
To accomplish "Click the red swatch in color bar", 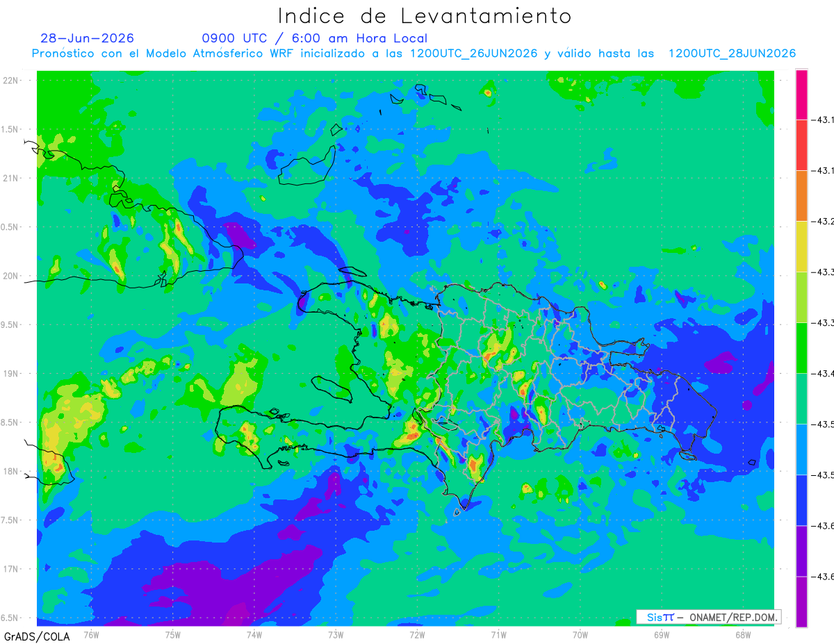I will (x=801, y=145).
